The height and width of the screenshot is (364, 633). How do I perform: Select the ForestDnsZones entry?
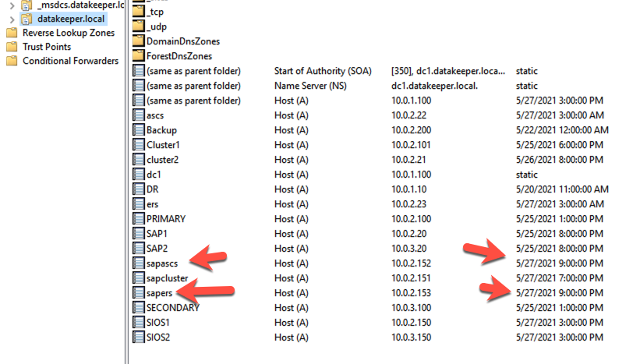coord(179,56)
